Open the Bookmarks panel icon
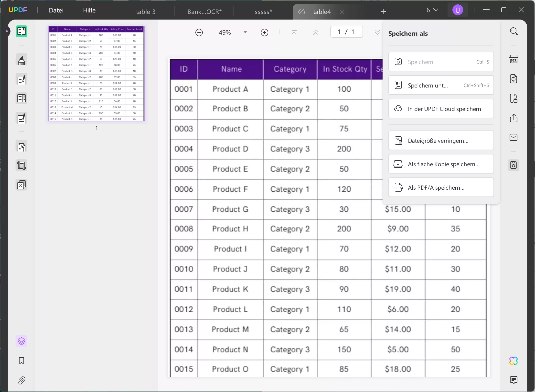The image size is (535, 392). click(x=21, y=361)
